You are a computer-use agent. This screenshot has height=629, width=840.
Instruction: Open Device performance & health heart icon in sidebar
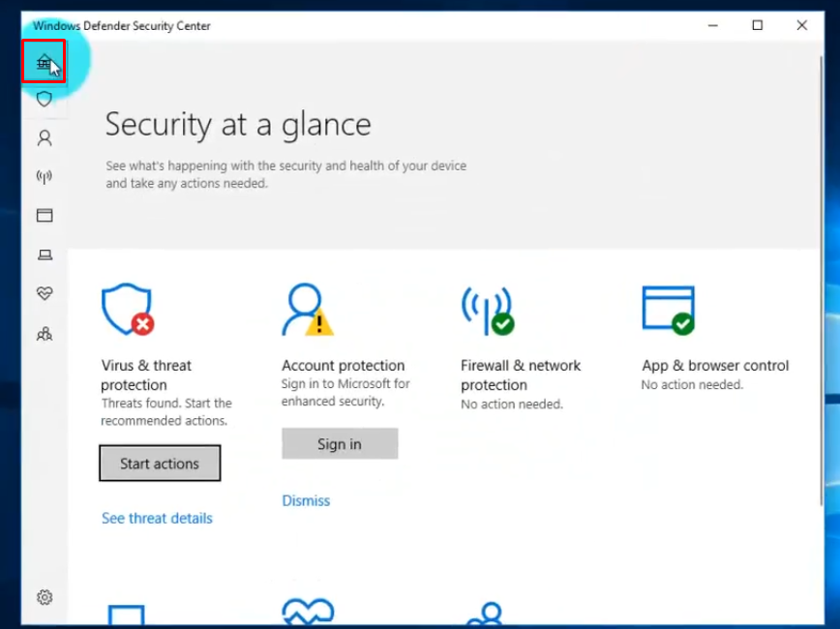tap(45, 293)
